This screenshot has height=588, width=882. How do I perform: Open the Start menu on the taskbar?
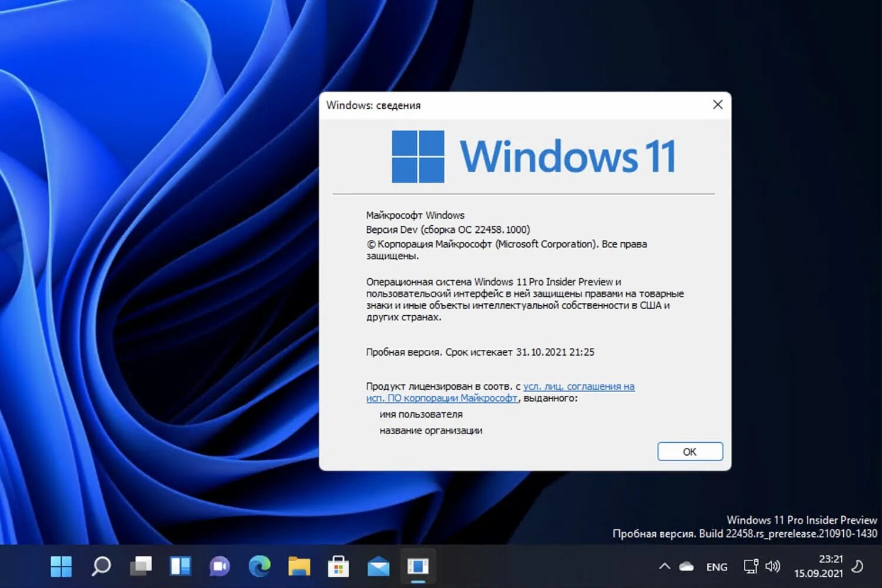coord(61,566)
